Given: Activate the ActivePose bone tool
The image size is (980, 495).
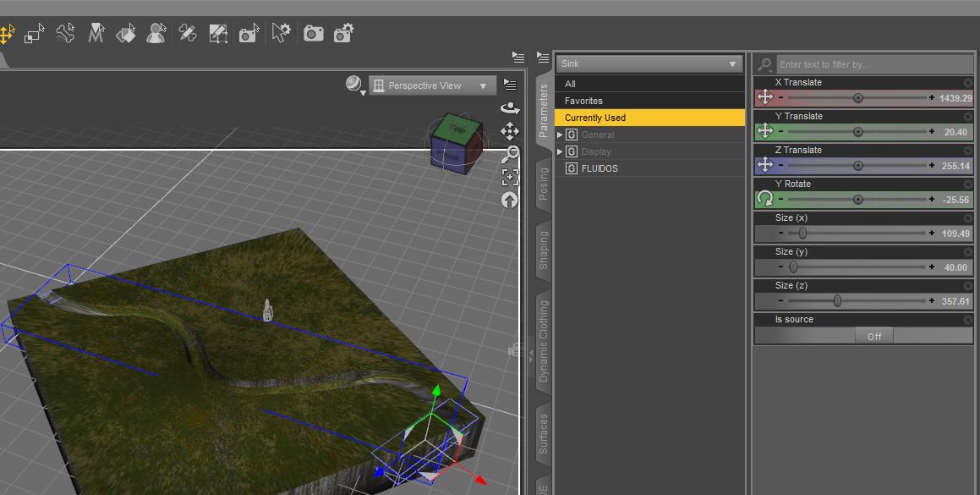Looking at the screenshot, I should point(65,34).
